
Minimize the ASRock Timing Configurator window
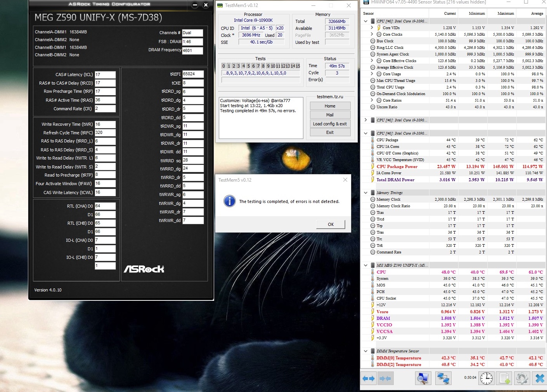pyautogui.click(x=195, y=5)
